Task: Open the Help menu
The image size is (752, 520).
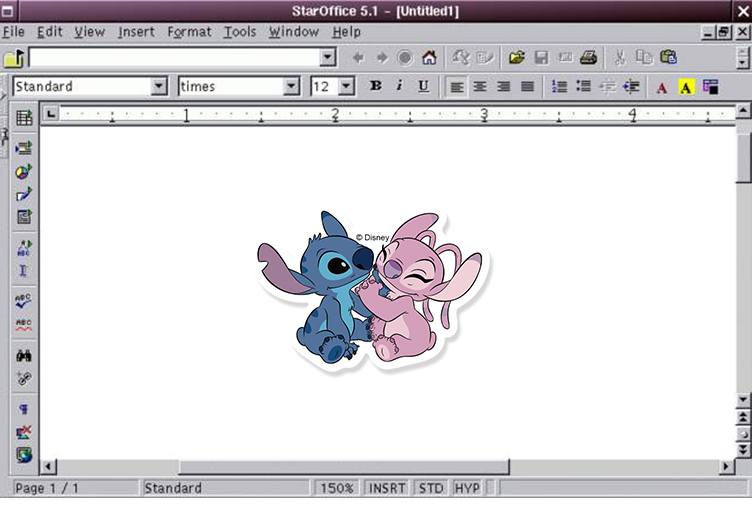Action: [347, 32]
